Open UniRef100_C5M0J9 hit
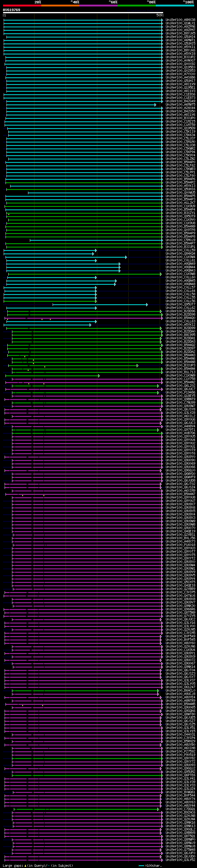This screenshot has height=868, width=197. point(180,240)
